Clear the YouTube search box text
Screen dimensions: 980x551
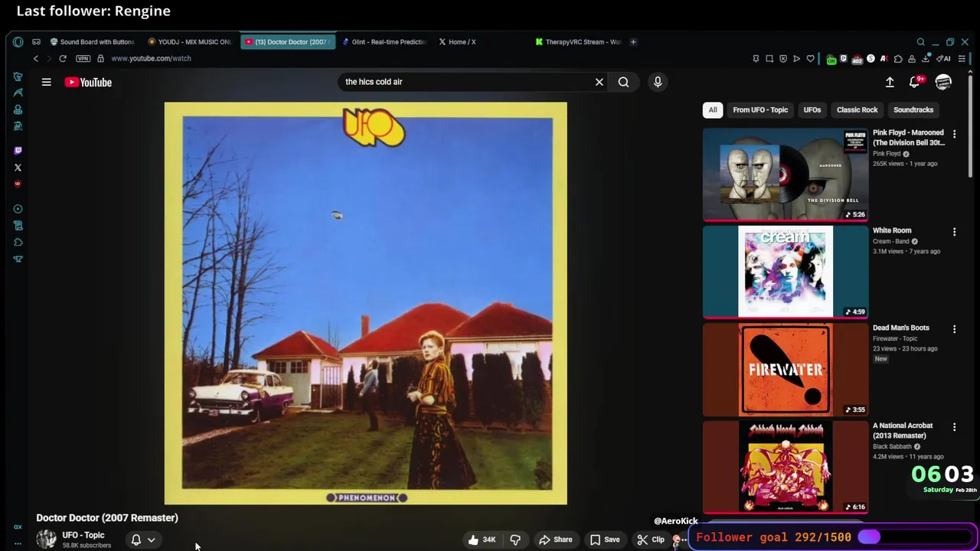click(x=599, y=82)
